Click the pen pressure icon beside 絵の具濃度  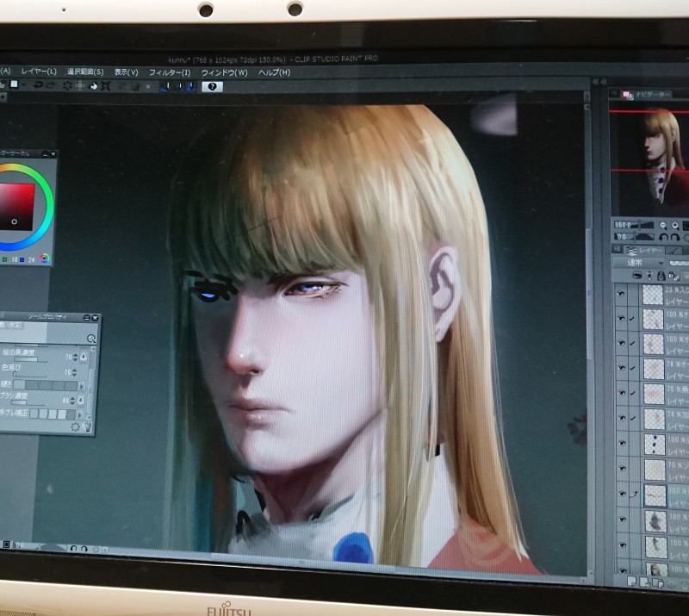coord(83,358)
